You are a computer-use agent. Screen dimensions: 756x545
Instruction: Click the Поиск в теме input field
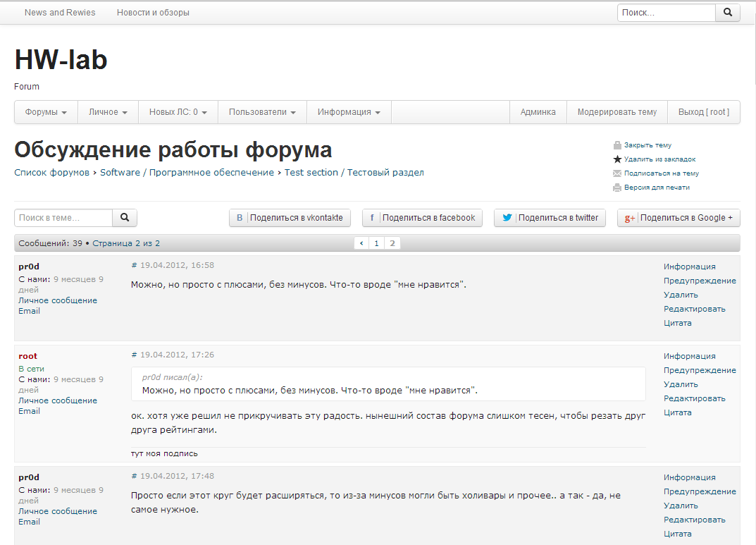(x=63, y=218)
